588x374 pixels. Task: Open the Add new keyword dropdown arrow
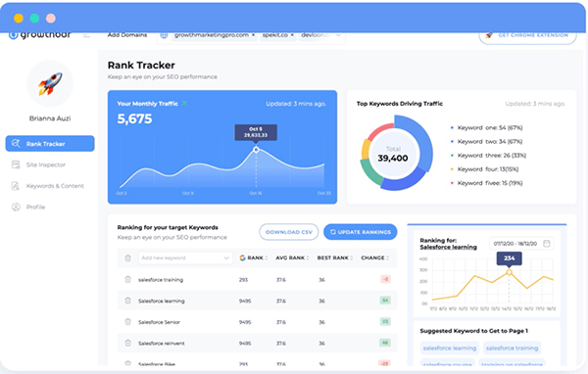(x=226, y=257)
